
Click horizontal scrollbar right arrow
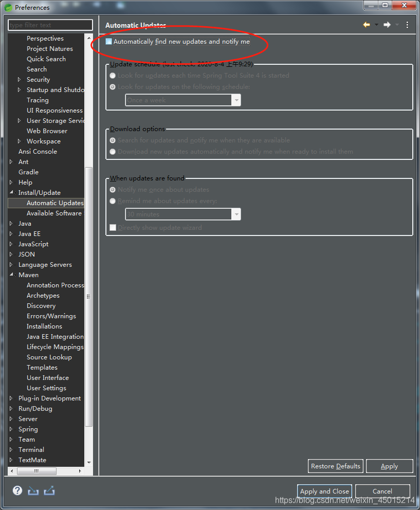click(80, 471)
